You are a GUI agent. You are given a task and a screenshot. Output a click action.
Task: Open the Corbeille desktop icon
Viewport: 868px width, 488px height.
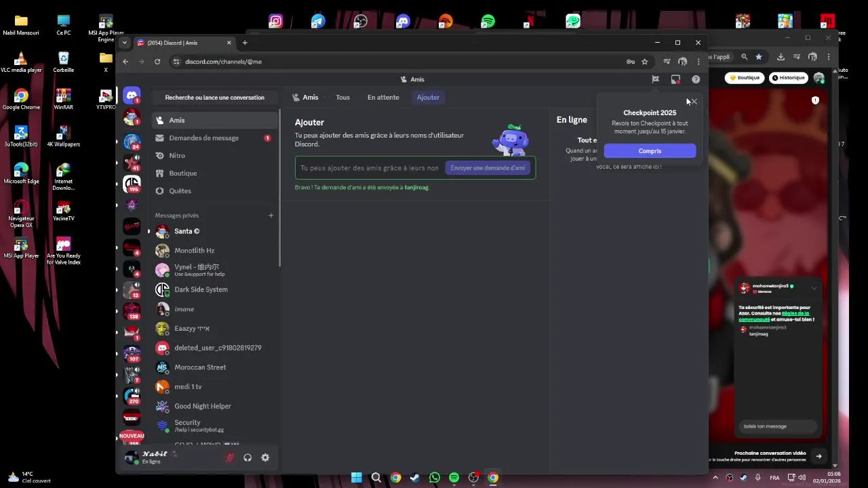click(x=63, y=61)
